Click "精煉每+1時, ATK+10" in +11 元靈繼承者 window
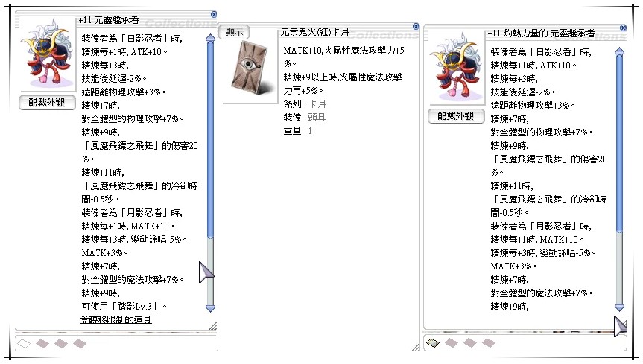643x364 pixels. [x=124, y=52]
